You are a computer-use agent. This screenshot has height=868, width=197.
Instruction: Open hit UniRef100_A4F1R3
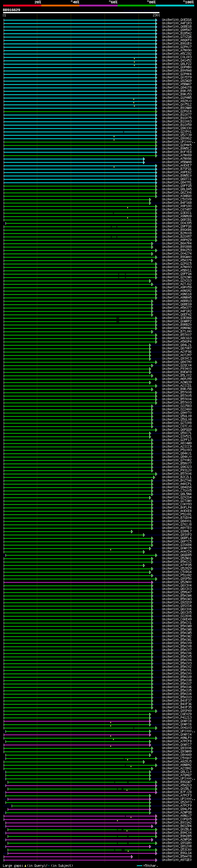pyautogui.click(x=176, y=23)
